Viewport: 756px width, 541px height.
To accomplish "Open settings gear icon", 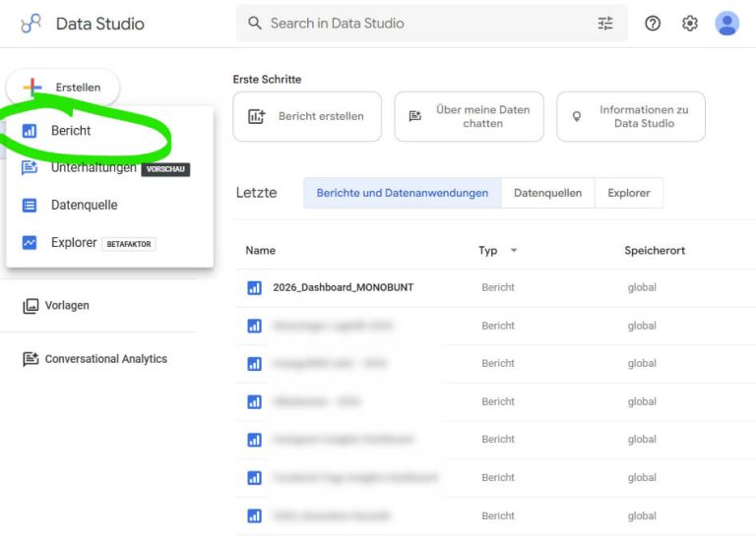I will (x=689, y=24).
